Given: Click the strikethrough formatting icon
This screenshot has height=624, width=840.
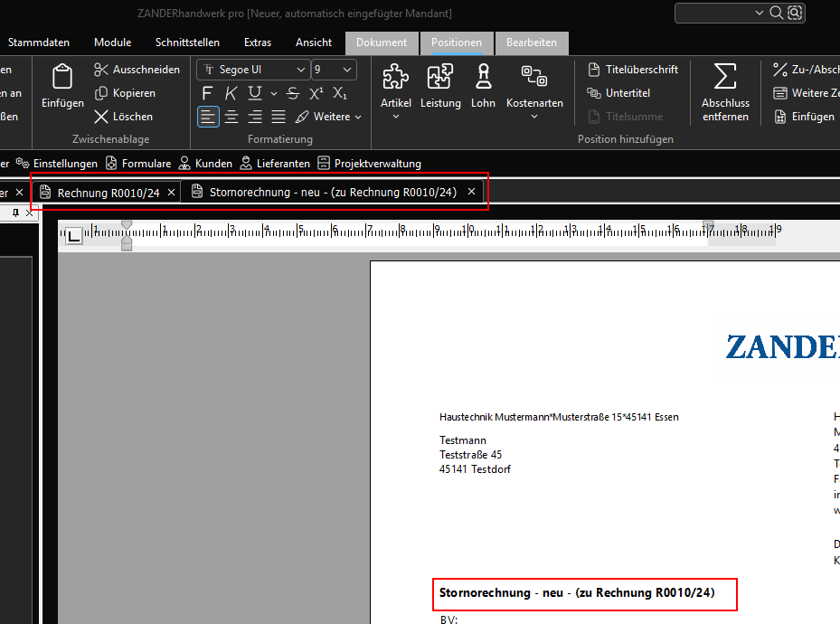Looking at the screenshot, I should (x=293, y=93).
